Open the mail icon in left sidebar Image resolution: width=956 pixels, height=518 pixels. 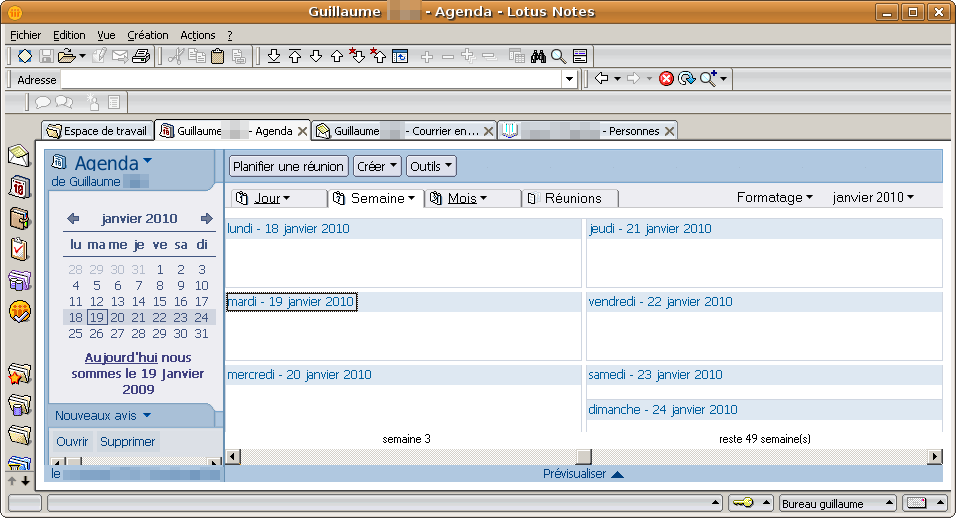pos(19,155)
